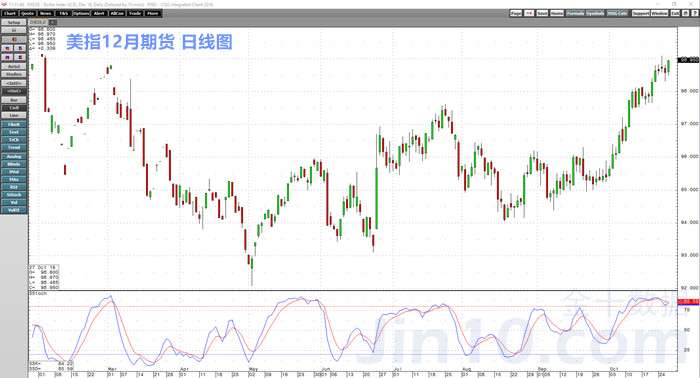This screenshot has height=378, width=700.
Task: Open the Window menu
Action: coord(659,13)
